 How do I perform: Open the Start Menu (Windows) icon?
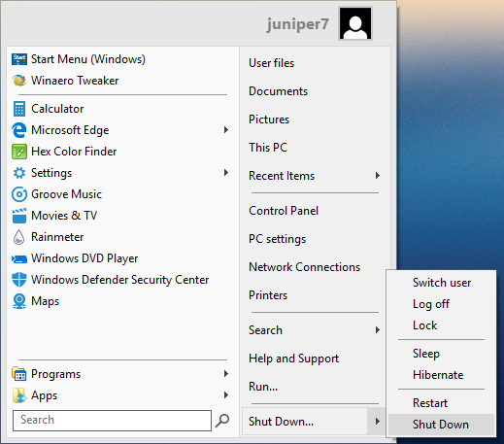point(19,59)
